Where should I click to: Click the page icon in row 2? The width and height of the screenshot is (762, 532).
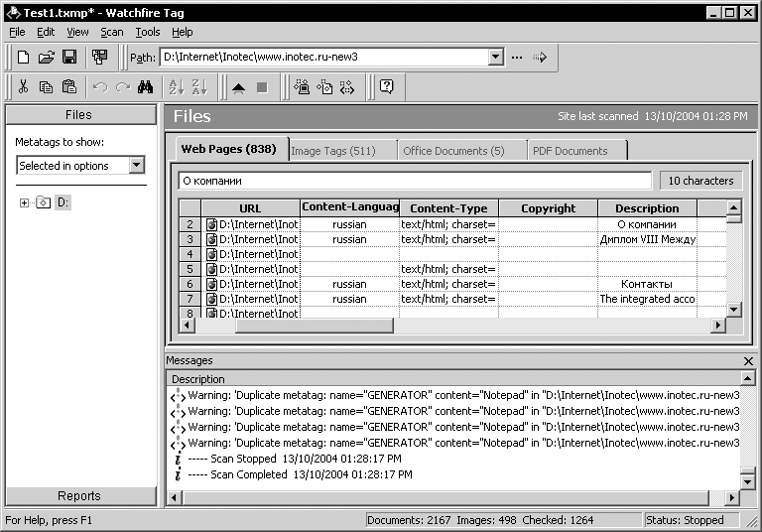click(211, 224)
